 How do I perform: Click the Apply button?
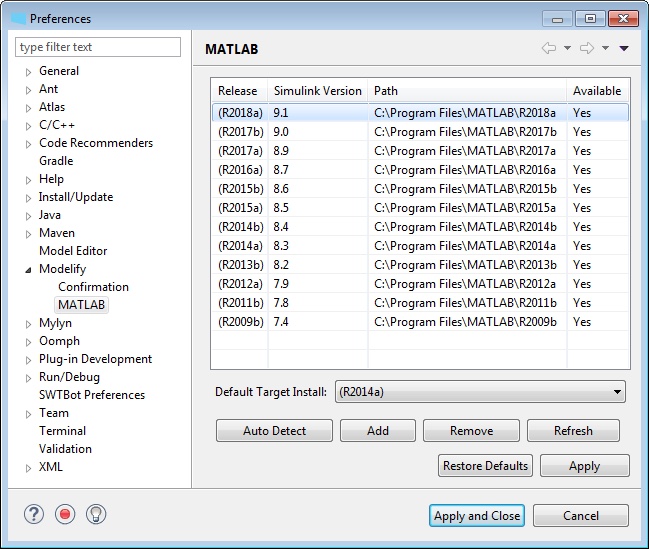(x=584, y=466)
